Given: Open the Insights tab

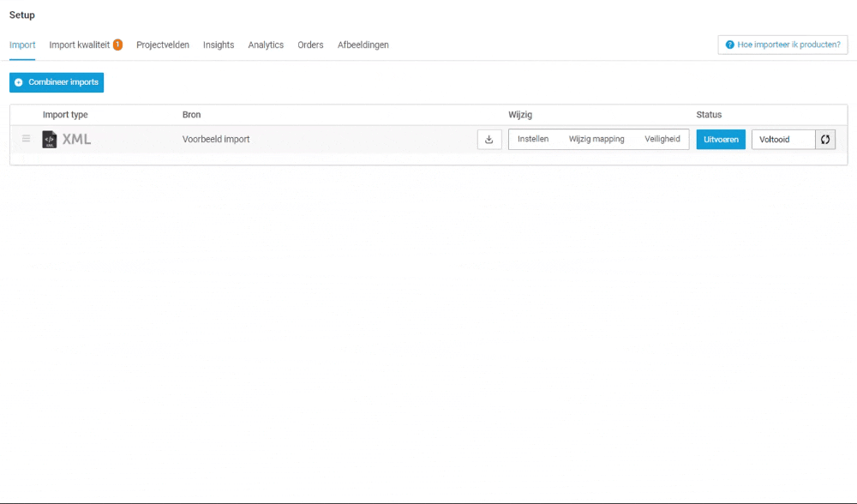Looking at the screenshot, I should [x=219, y=45].
